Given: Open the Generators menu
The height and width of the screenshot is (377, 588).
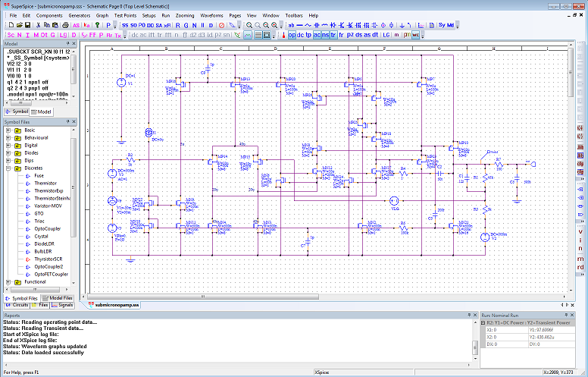Looking at the screenshot, I should [79, 15].
